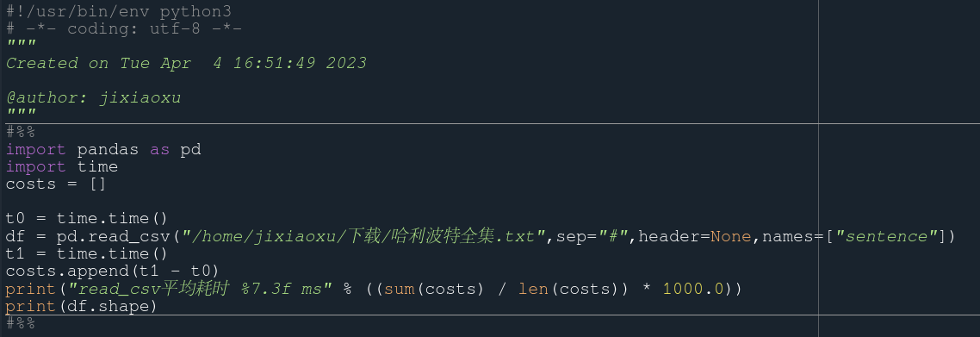Click the "import time" statement

pos(62,167)
